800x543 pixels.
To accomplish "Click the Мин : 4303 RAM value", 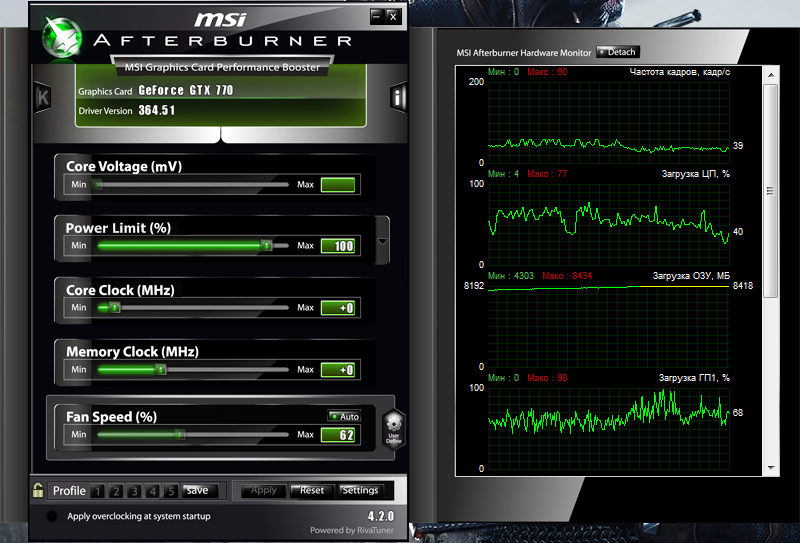I will tap(511, 276).
